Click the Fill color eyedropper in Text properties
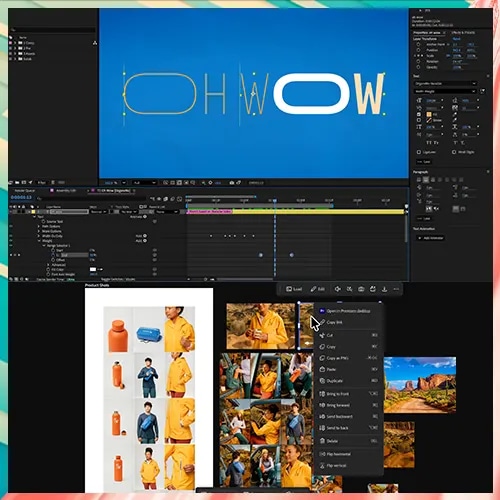This screenshot has height=500, width=500. click(455, 114)
